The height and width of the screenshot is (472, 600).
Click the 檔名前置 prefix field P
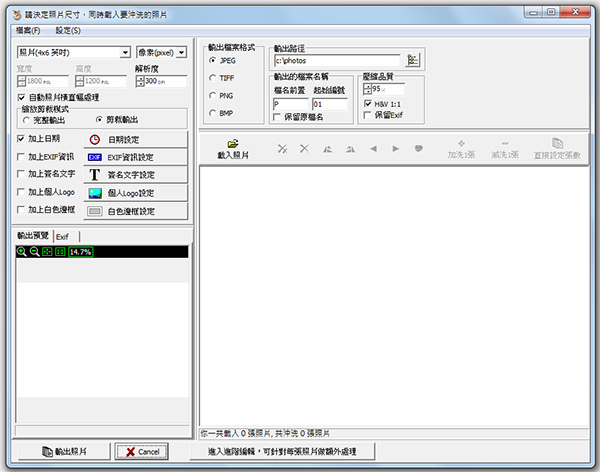coord(290,104)
